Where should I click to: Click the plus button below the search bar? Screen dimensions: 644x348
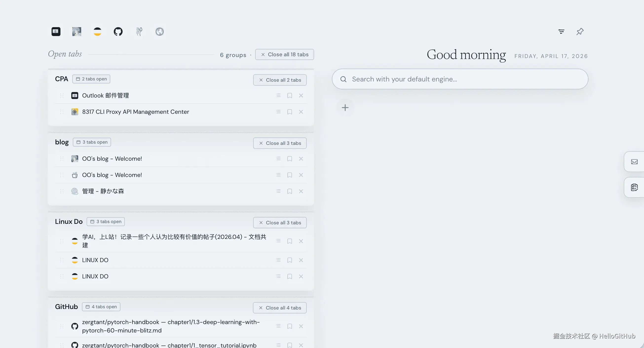tap(345, 108)
